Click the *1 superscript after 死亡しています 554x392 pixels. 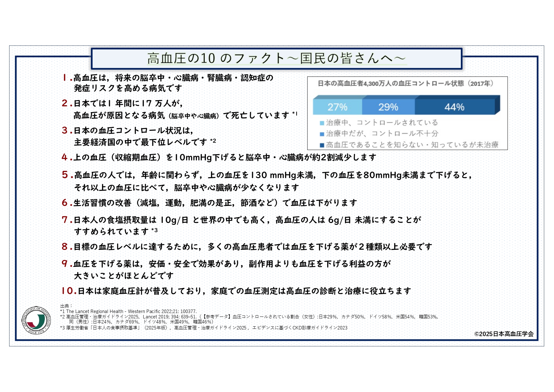pos(294,114)
